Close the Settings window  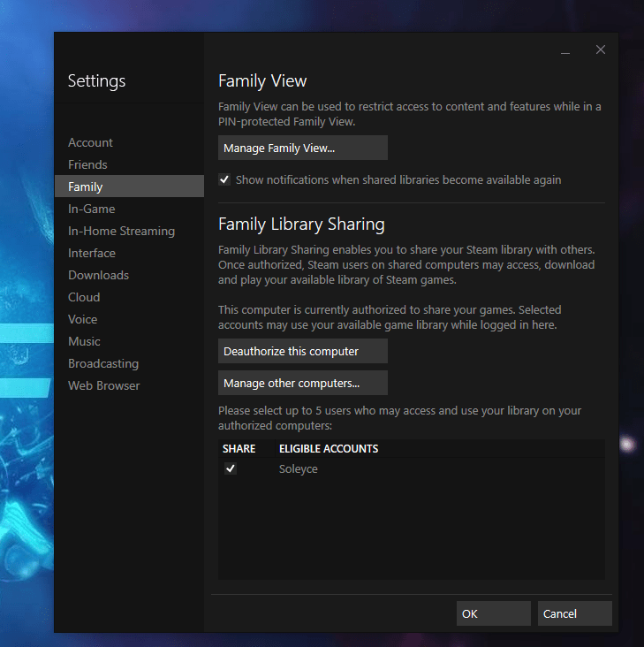pyautogui.click(x=601, y=49)
